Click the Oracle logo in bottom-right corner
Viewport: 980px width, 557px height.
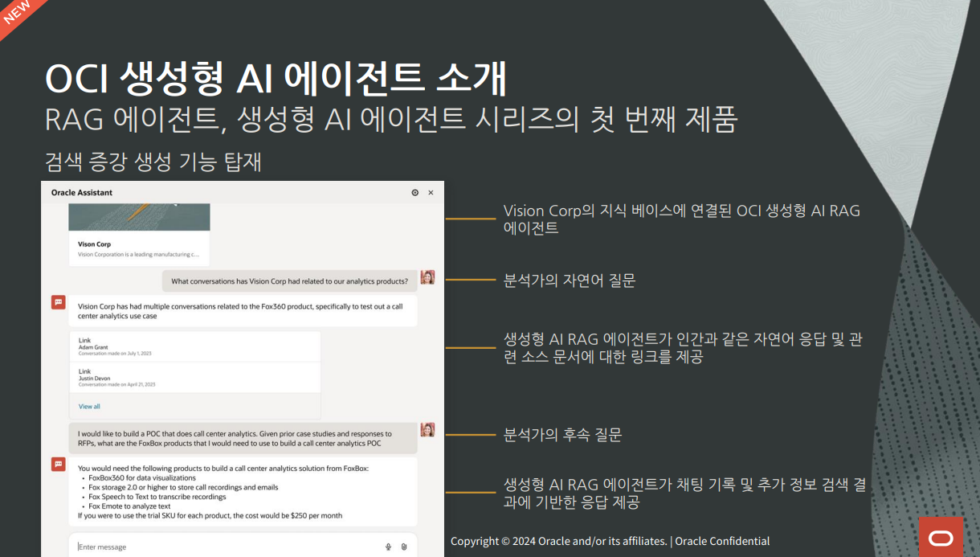[941, 537]
